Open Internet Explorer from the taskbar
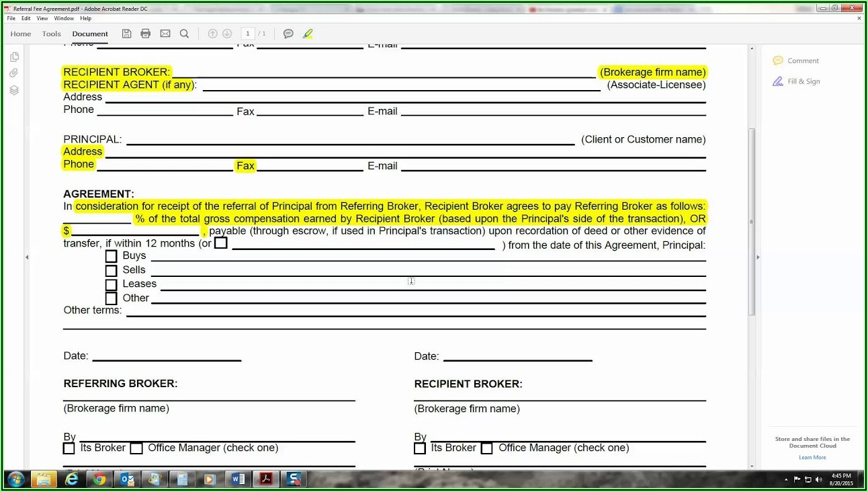The height and width of the screenshot is (492, 868). (72, 479)
